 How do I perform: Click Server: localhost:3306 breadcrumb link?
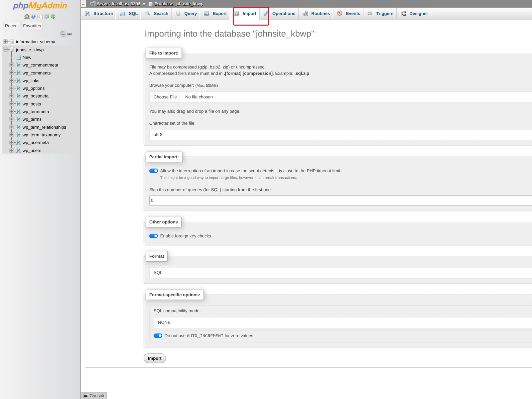[x=118, y=4]
